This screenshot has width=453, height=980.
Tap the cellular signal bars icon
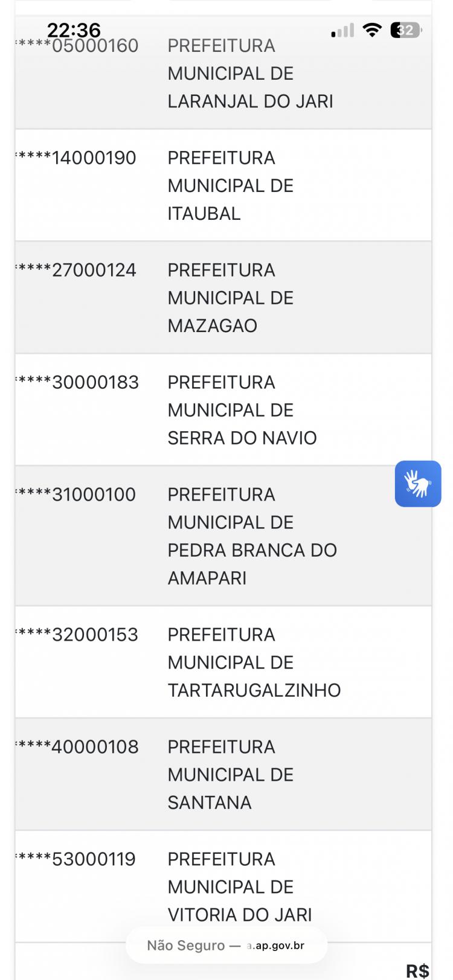click(342, 31)
